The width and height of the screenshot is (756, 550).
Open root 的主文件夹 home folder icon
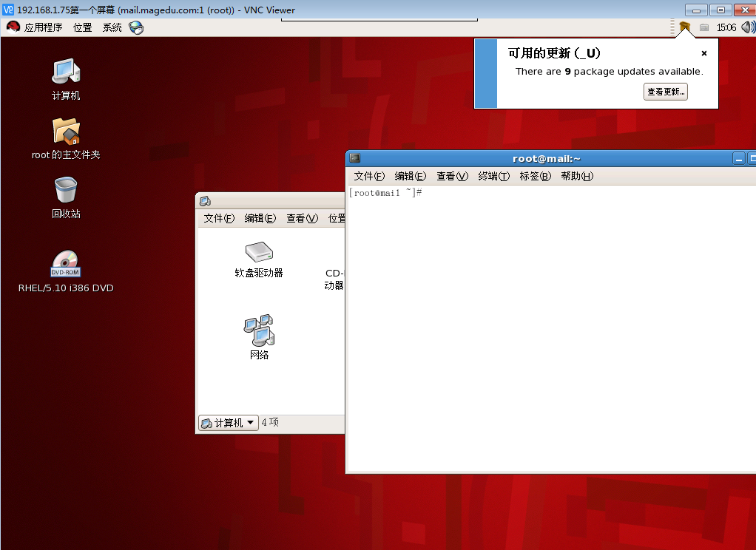click(66, 138)
